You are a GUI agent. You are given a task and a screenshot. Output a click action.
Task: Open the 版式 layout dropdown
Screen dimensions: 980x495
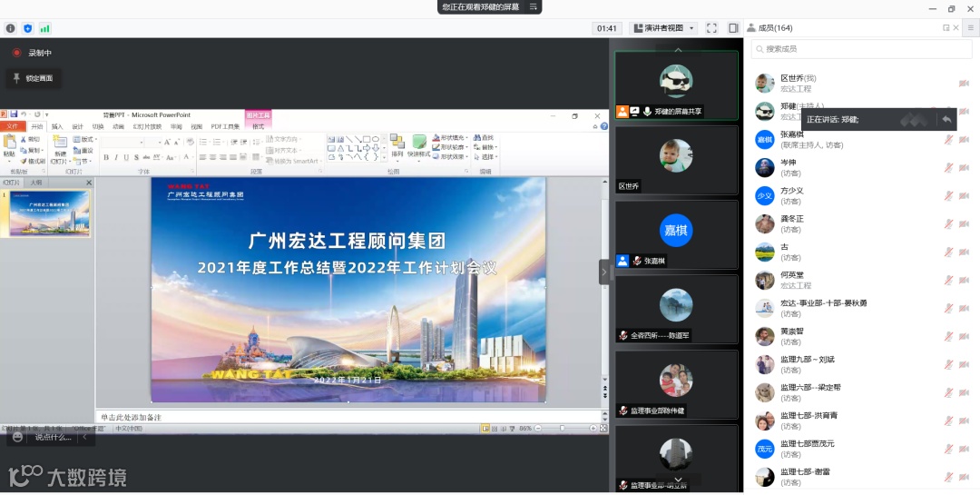point(83,139)
